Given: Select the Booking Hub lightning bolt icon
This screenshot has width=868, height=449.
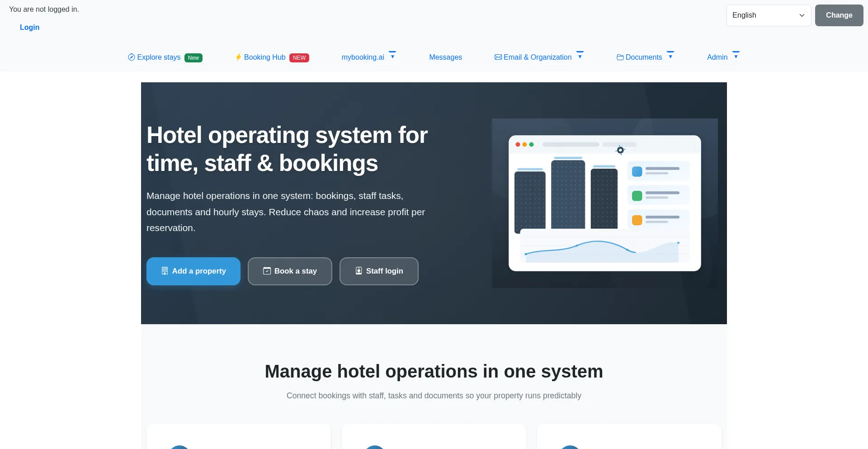Looking at the screenshot, I should (x=239, y=57).
